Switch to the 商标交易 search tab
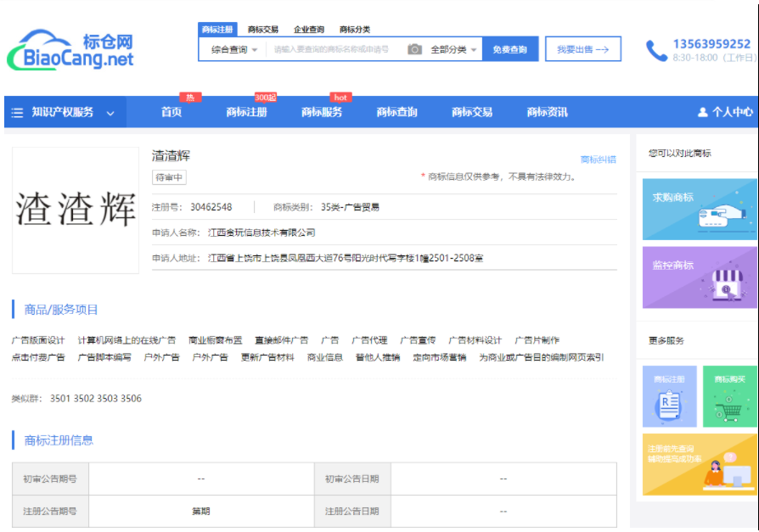This screenshot has width=759, height=532. pyautogui.click(x=262, y=30)
